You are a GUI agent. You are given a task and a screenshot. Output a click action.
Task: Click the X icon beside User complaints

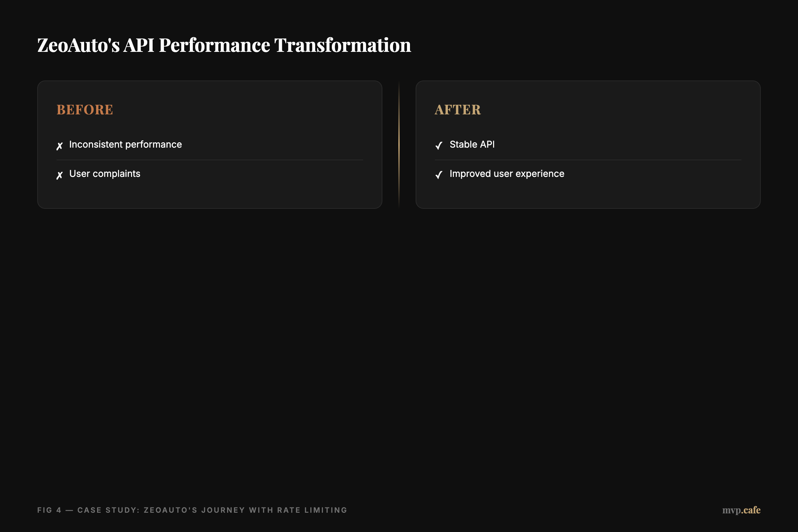click(x=60, y=176)
